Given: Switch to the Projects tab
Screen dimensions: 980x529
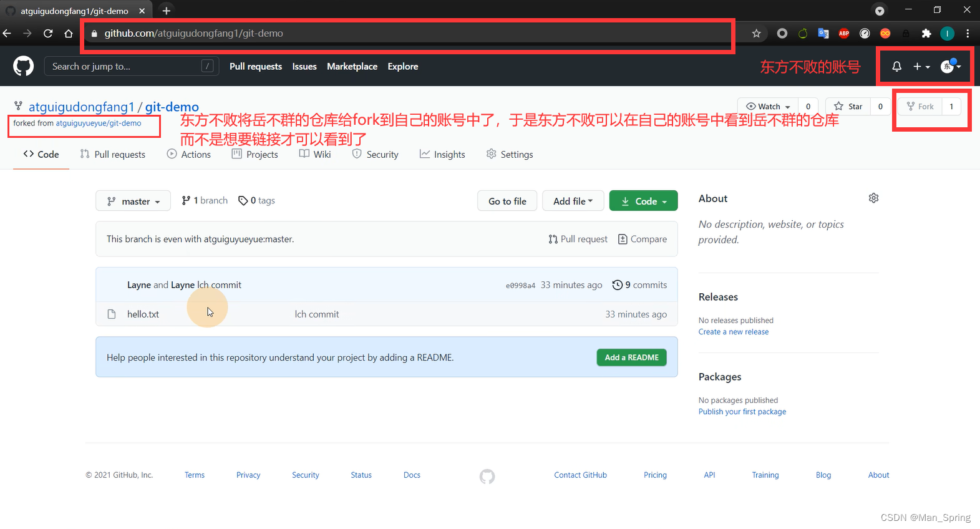Looking at the screenshot, I should [255, 154].
